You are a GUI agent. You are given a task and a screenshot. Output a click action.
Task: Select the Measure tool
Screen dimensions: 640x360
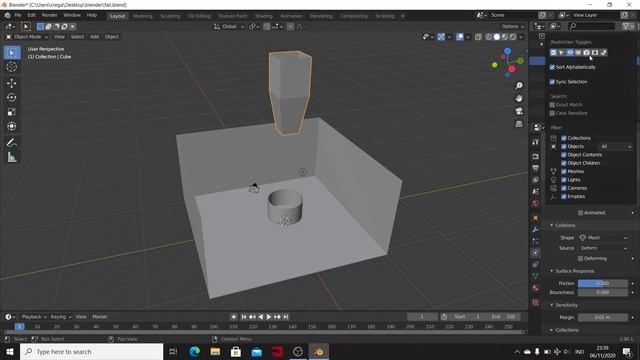pyautogui.click(x=11, y=157)
